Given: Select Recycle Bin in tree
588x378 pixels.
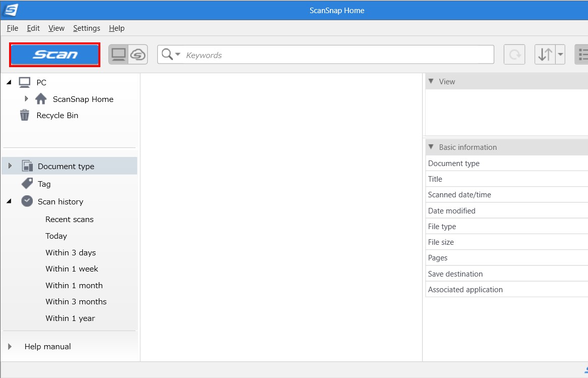Looking at the screenshot, I should click(x=57, y=115).
